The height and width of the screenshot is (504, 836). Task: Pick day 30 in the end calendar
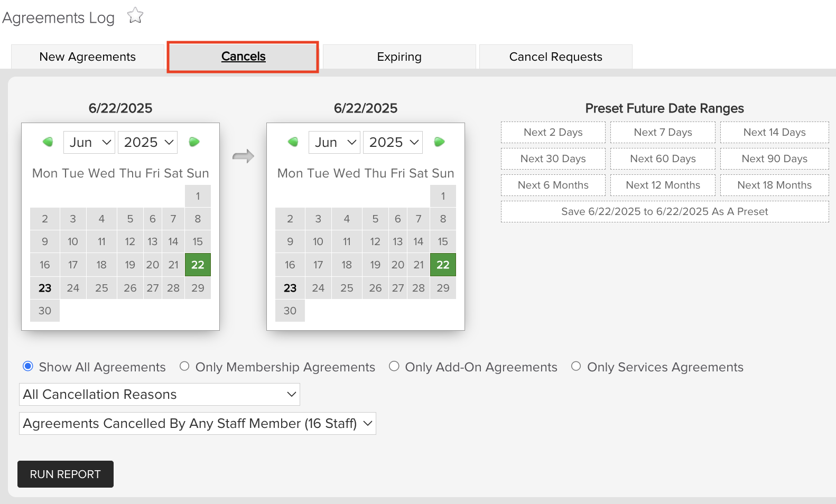click(x=290, y=311)
